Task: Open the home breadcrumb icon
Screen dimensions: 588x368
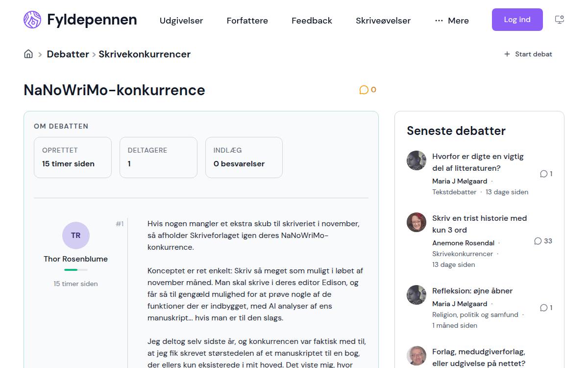Action: pos(28,54)
